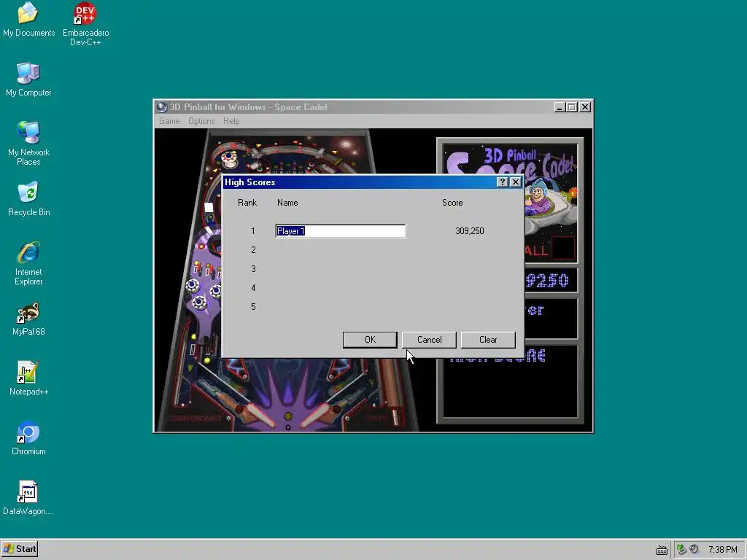The width and height of the screenshot is (747, 560).
Task: Open the Start menu
Action: (x=20, y=549)
